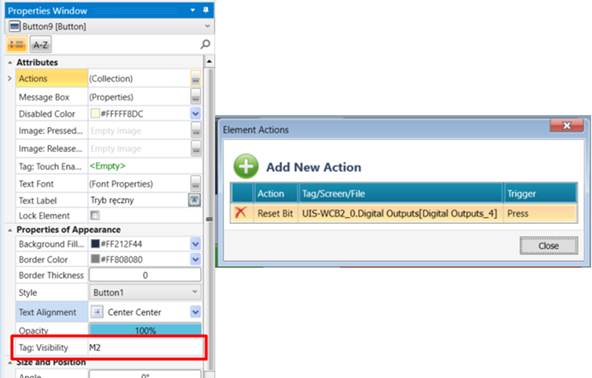Select the Text Alignment property label
Screen dimensions: 592x378
pos(52,312)
